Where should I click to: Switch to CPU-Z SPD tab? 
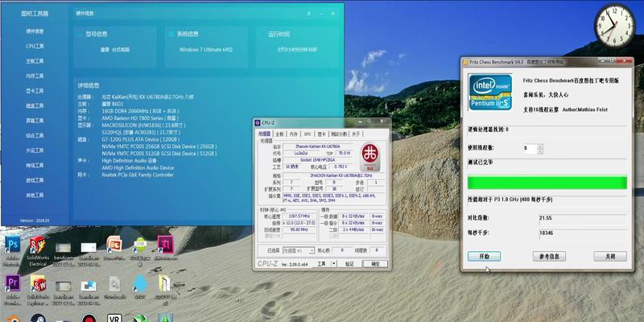point(308,134)
